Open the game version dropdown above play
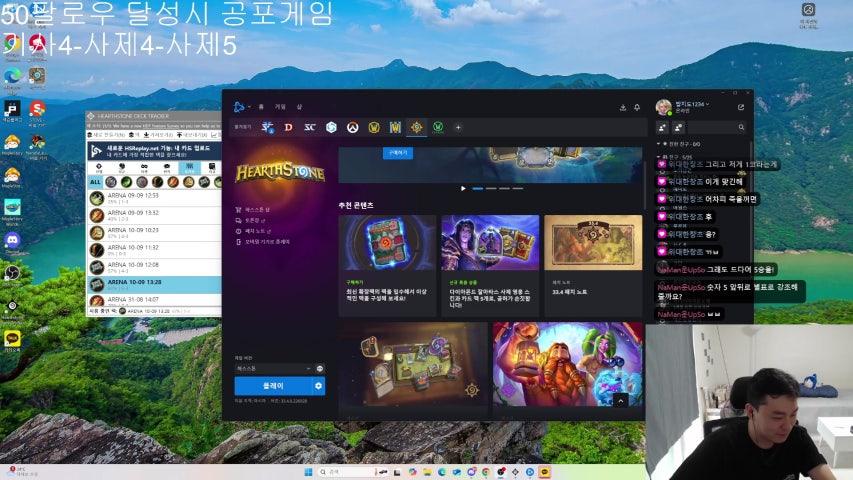 click(274, 368)
